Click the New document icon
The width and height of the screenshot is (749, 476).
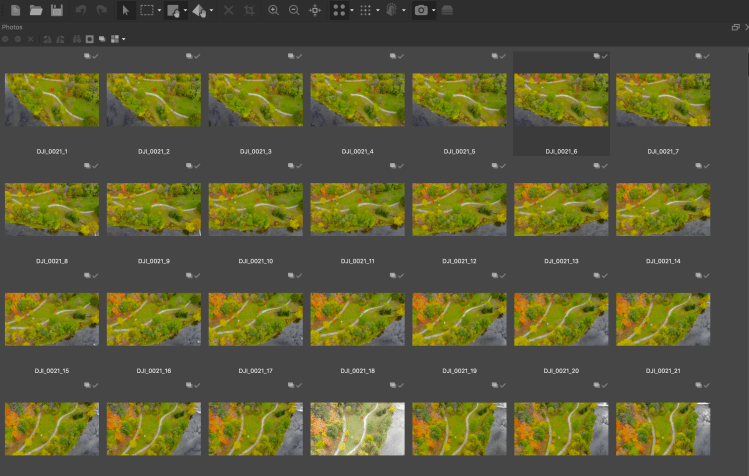(15, 10)
